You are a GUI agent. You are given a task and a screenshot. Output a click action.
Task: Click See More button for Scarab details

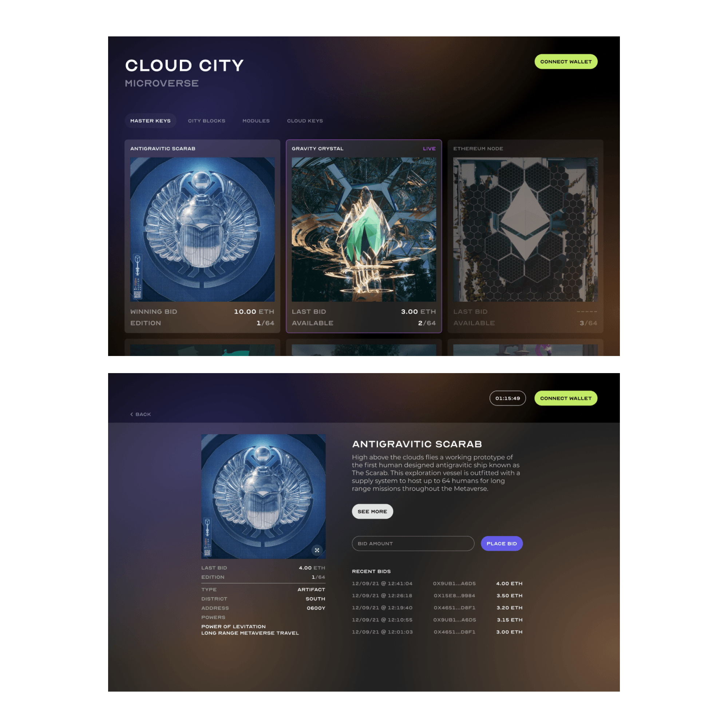point(371,511)
